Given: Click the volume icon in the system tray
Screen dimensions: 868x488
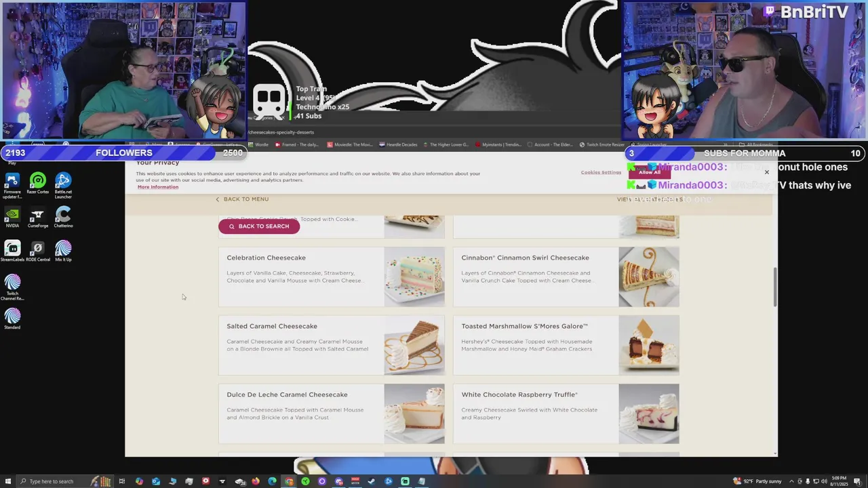Looking at the screenshot, I should tap(824, 481).
